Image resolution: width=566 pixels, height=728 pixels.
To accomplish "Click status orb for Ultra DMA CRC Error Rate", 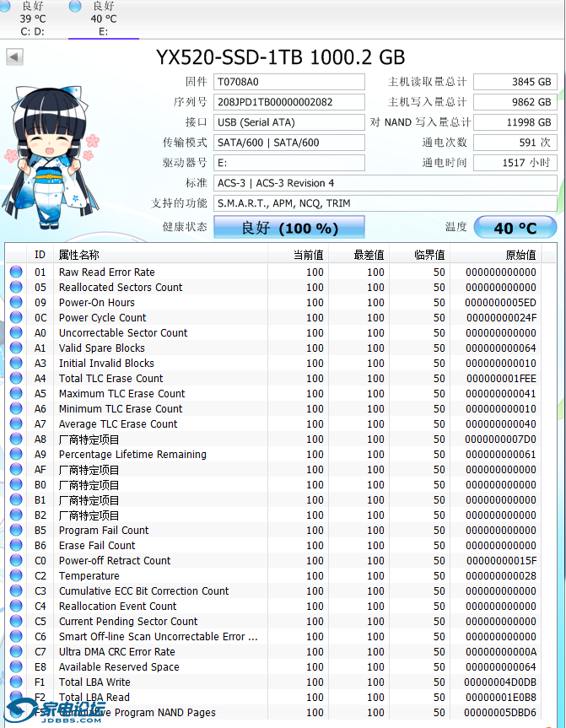I will click(x=16, y=651).
